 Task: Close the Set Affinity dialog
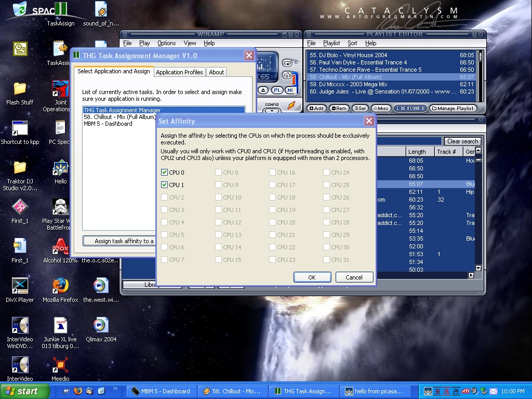tap(369, 121)
